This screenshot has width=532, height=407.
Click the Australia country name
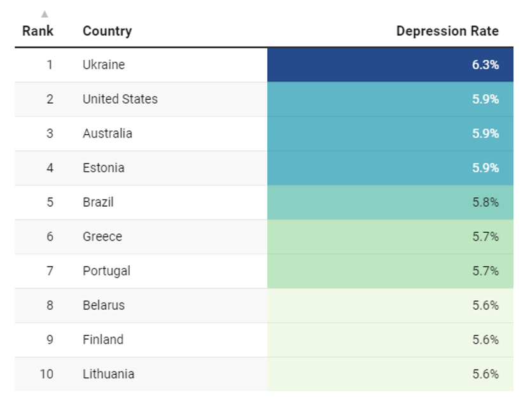107,134
